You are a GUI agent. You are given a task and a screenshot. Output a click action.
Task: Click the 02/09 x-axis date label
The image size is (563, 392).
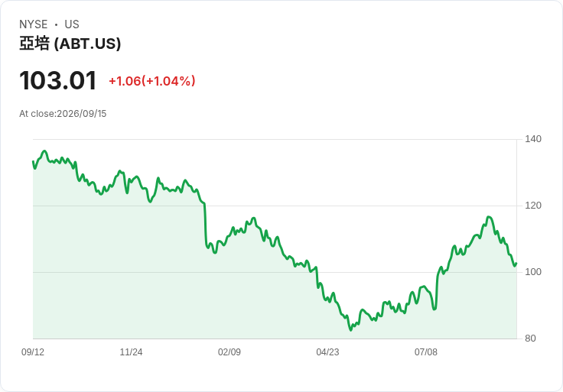229,352
